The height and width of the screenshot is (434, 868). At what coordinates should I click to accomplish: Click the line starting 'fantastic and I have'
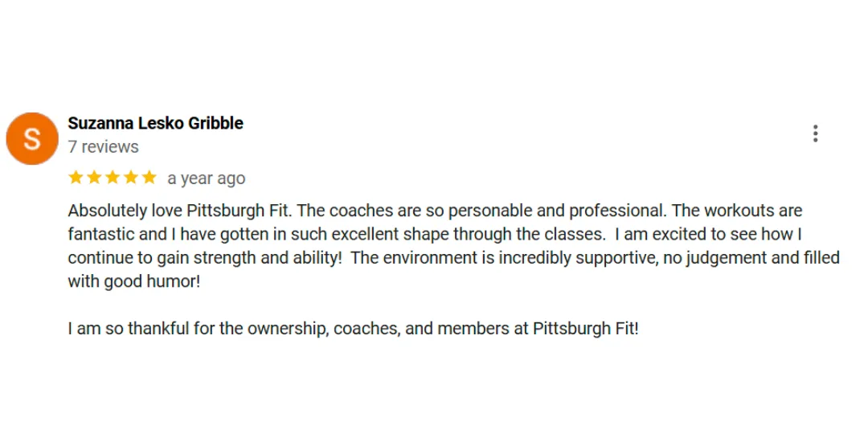click(x=435, y=235)
